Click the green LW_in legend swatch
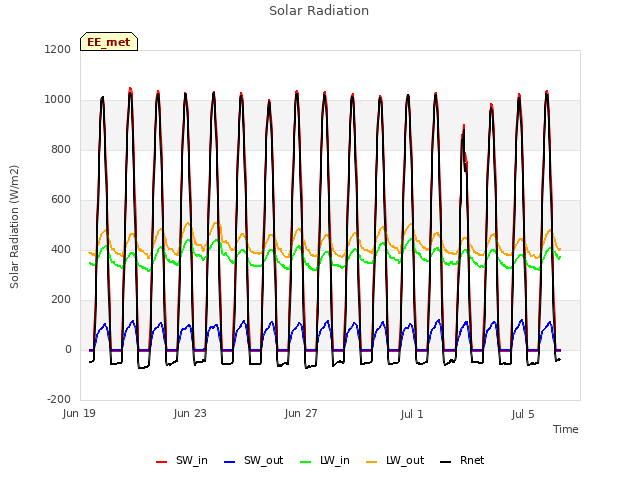640x480 pixels. point(306,462)
